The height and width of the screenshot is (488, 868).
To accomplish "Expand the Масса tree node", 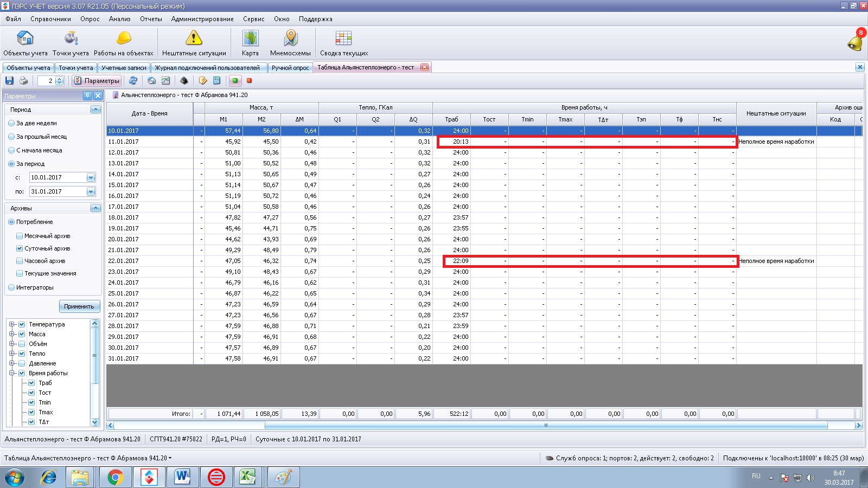I will click(11, 334).
